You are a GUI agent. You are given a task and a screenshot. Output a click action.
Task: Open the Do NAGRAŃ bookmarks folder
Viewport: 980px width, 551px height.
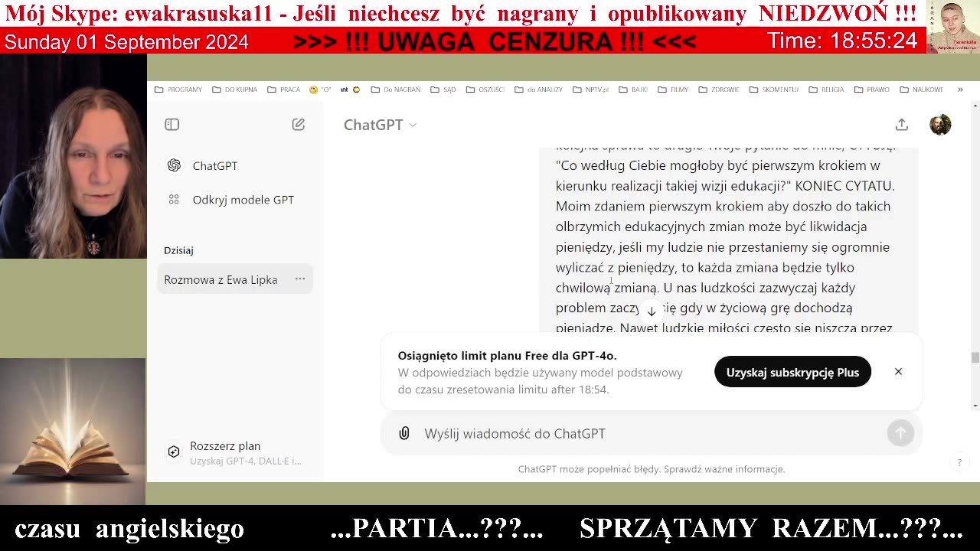pos(396,90)
